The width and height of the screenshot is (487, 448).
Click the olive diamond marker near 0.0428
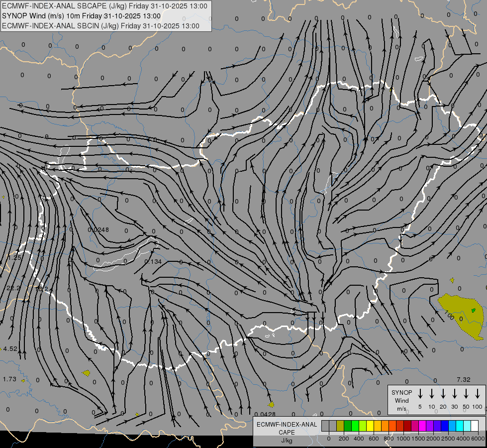coord(271,405)
